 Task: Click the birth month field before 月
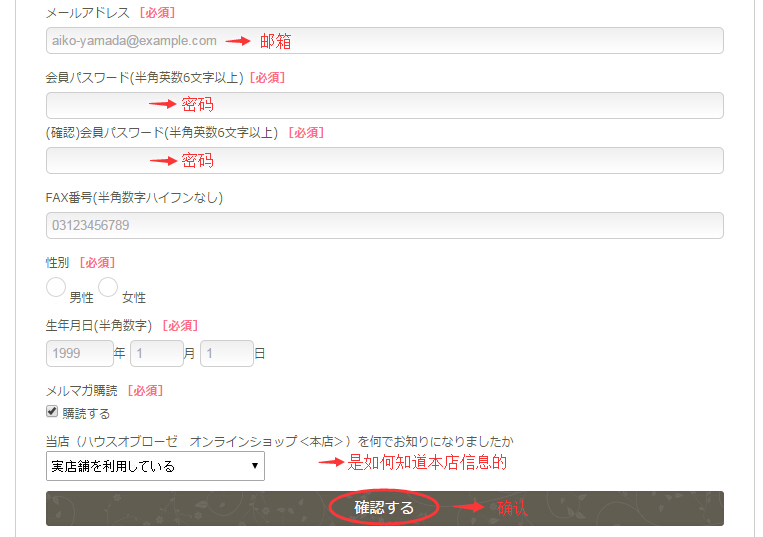click(156, 354)
